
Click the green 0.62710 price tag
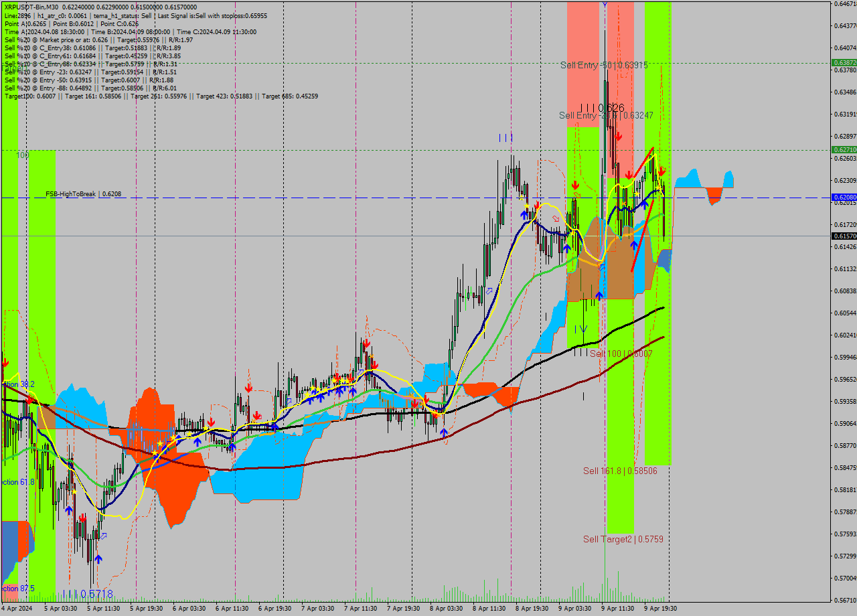[844, 150]
